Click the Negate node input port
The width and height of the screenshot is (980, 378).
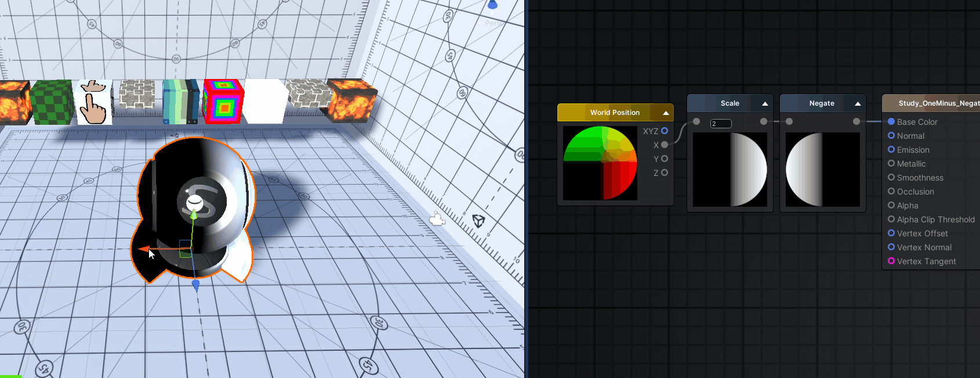point(789,121)
